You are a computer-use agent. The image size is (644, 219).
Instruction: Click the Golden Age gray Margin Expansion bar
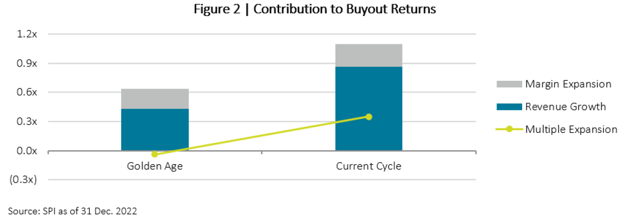(x=155, y=99)
